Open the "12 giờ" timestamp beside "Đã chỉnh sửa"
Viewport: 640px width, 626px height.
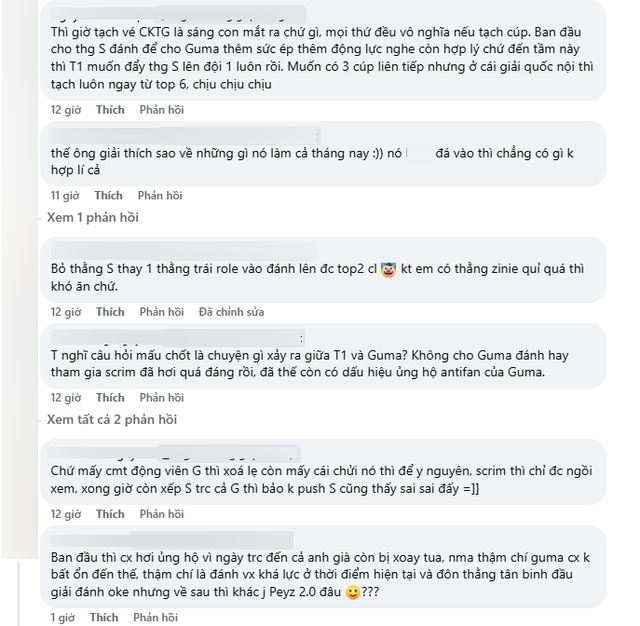point(66,312)
